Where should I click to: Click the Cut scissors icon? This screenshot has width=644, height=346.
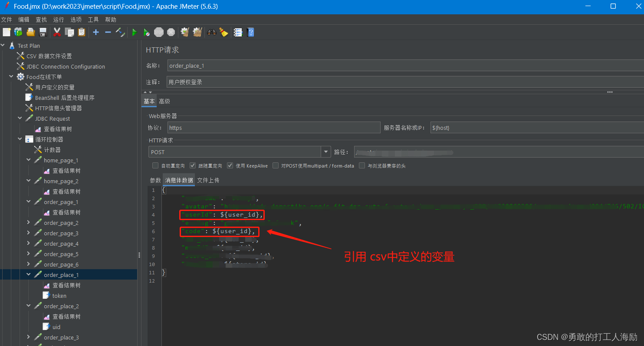57,32
